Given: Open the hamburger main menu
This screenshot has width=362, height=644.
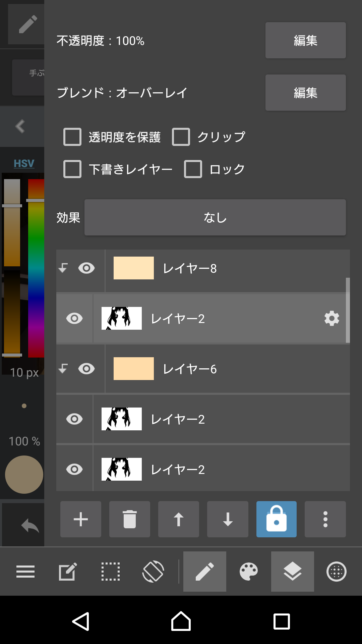Looking at the screenshot, I should coord(25,572).
